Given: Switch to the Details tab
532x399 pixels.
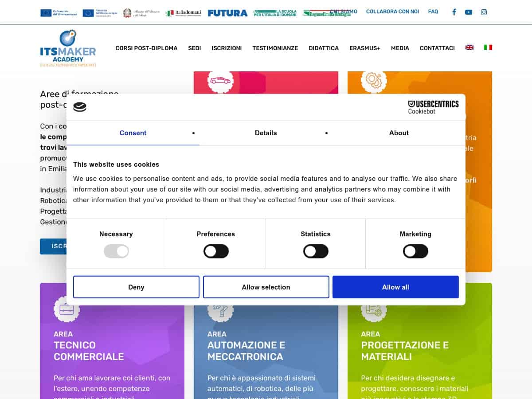Looking at the screenshot, I should pyautogui.click(x=266, y=133).
